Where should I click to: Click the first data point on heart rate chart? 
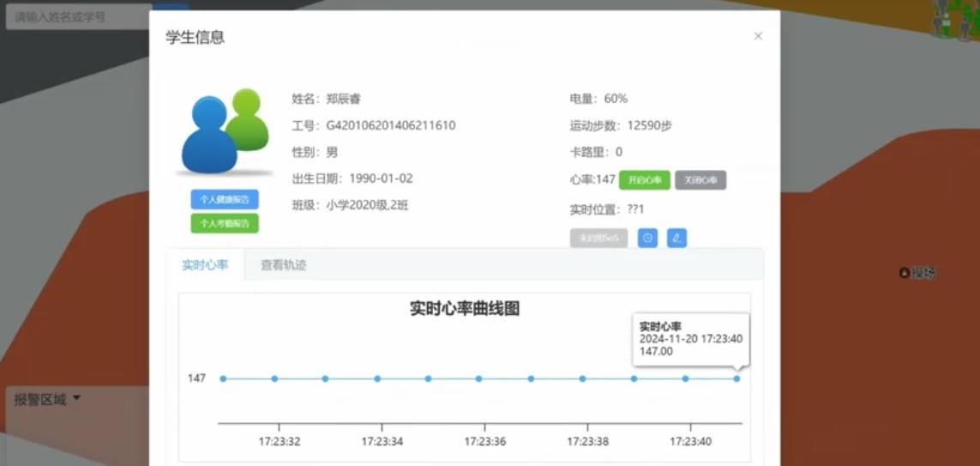click(x=223, y=378)
